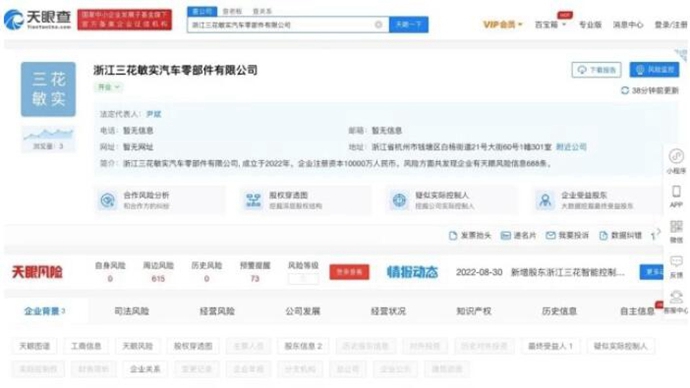
Task: Click the 发票抬头 link
Action: pyautogui.click(x=470, y=236)
